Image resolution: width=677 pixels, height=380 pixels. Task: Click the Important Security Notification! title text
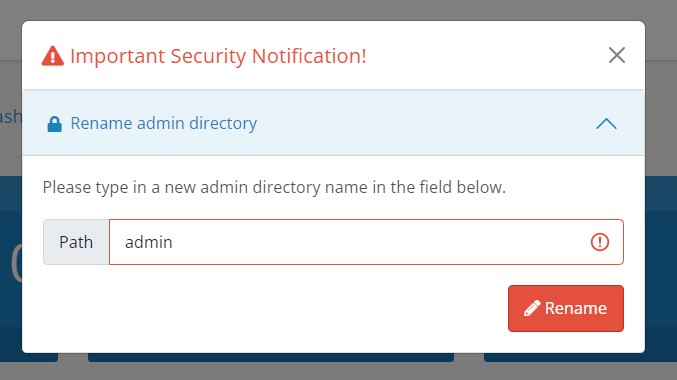point(218,56)
